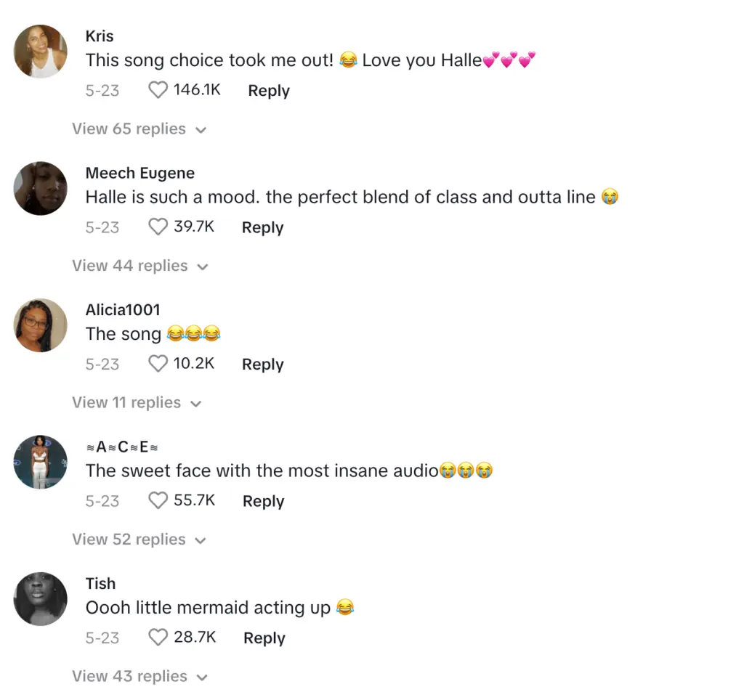Open the Tish username link
Screen dimensions: 744x700
(100, 584)
